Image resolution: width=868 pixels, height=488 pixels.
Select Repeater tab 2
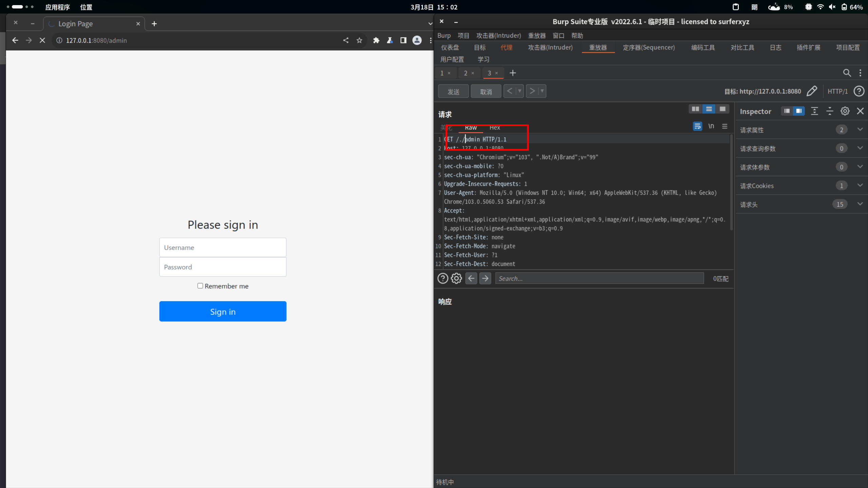(466, 73)
